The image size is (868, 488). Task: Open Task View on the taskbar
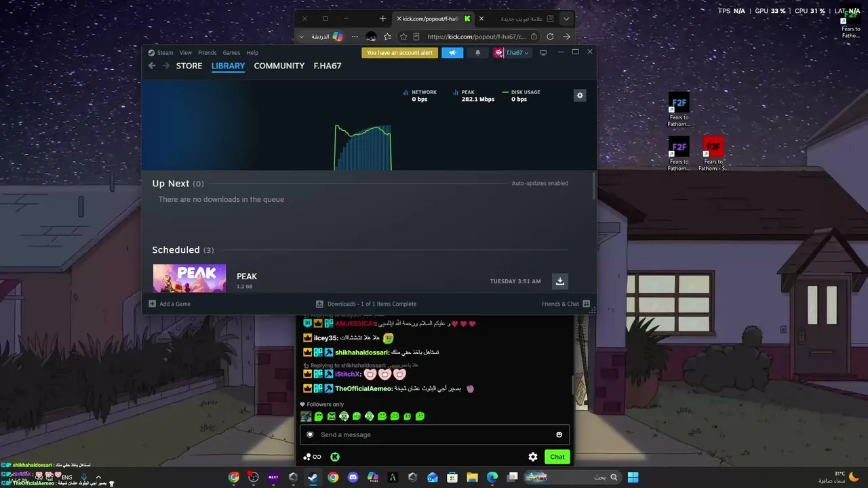[513, 477]
